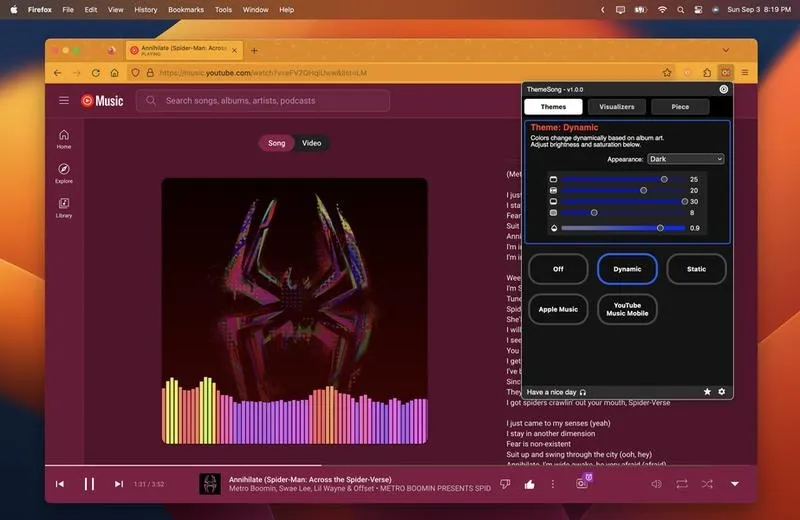The image size is (800, 520).
Task: Click the Metro Boomin artist line
Action: click(360, 488)
